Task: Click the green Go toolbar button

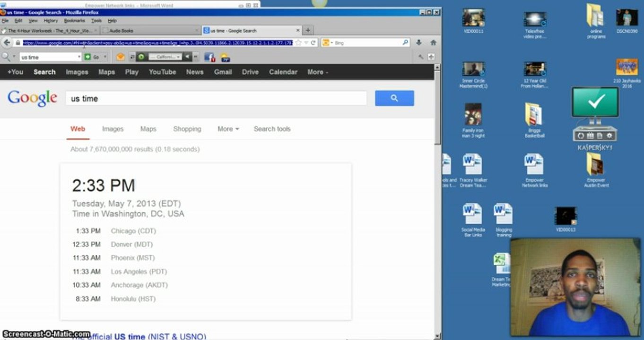Action: click(92, 57)
